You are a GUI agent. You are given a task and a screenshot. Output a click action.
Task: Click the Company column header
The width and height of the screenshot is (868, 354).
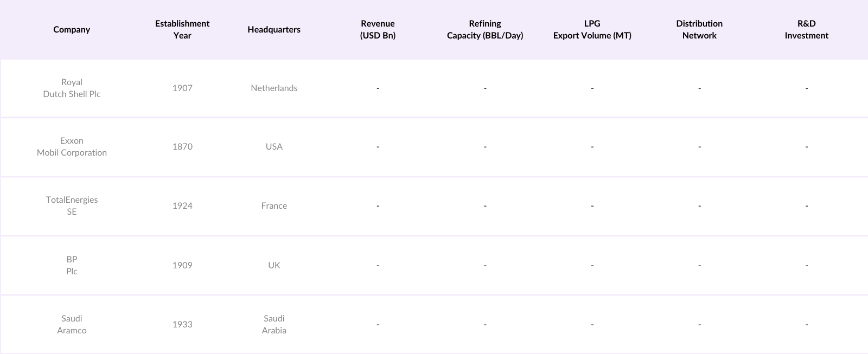(72, 29)
